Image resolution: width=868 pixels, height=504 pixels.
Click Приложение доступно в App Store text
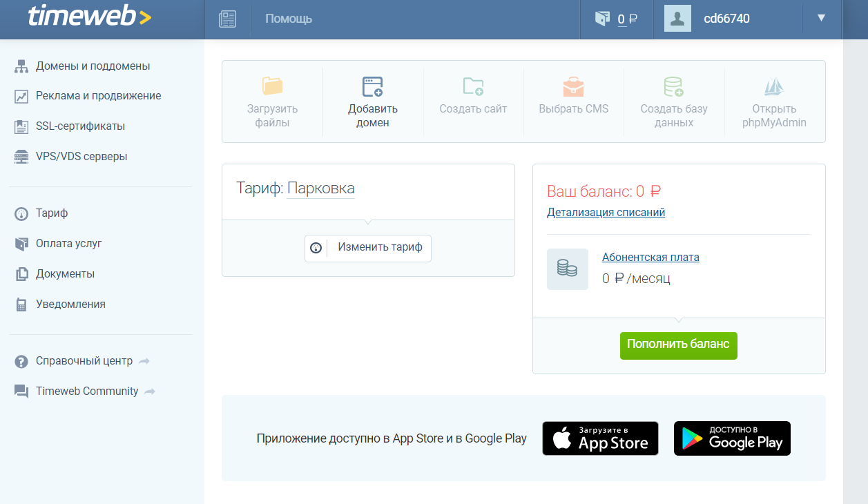[x=392, y=438]
